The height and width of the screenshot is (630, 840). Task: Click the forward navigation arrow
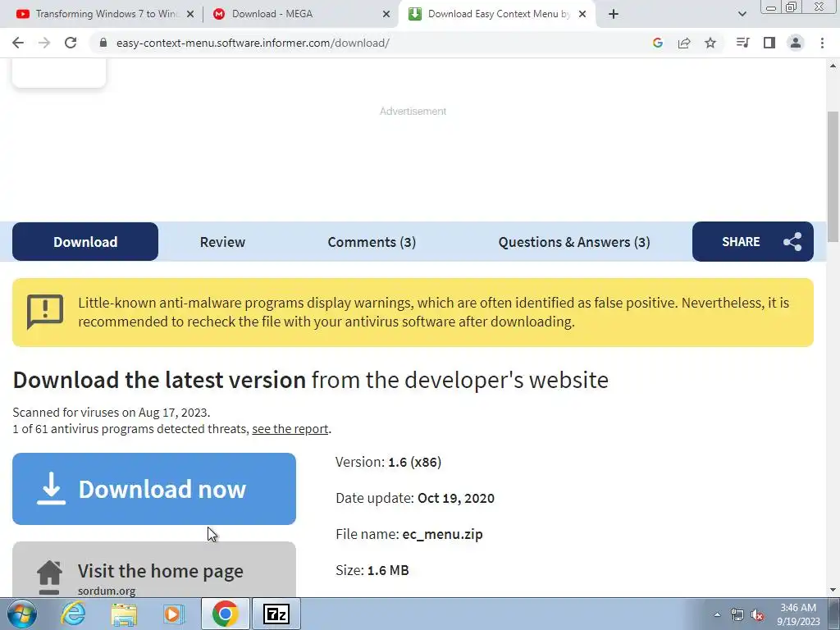(44, 43)
